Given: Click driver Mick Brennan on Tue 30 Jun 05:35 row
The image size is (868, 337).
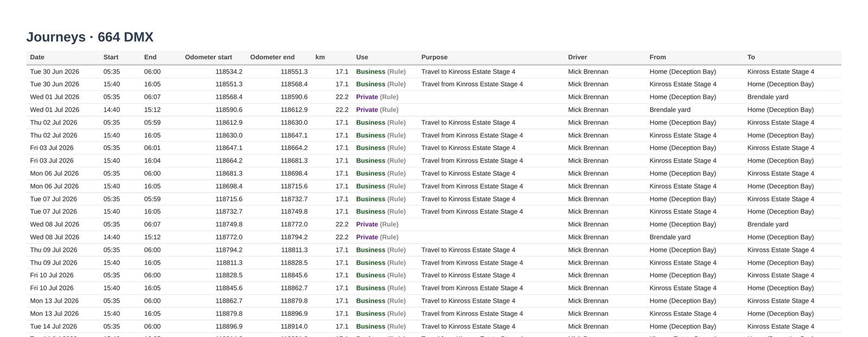Looking at the screenshot, I should (588, 72).
